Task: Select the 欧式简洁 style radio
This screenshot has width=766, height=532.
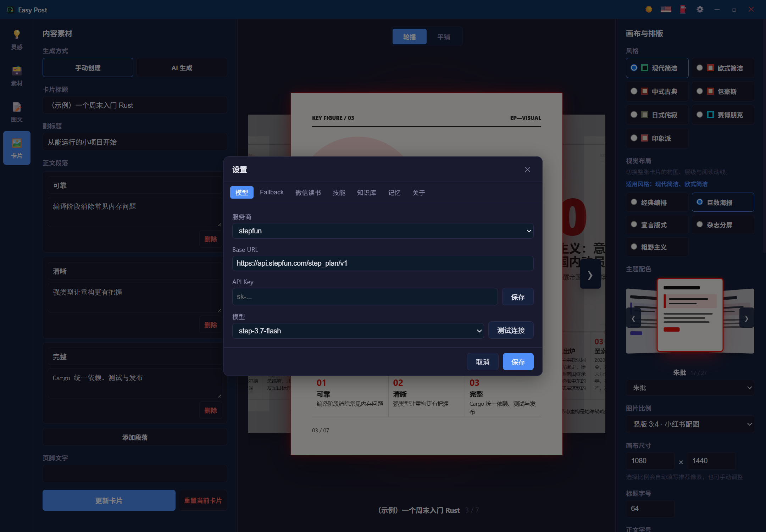Action: coord(723,68)
